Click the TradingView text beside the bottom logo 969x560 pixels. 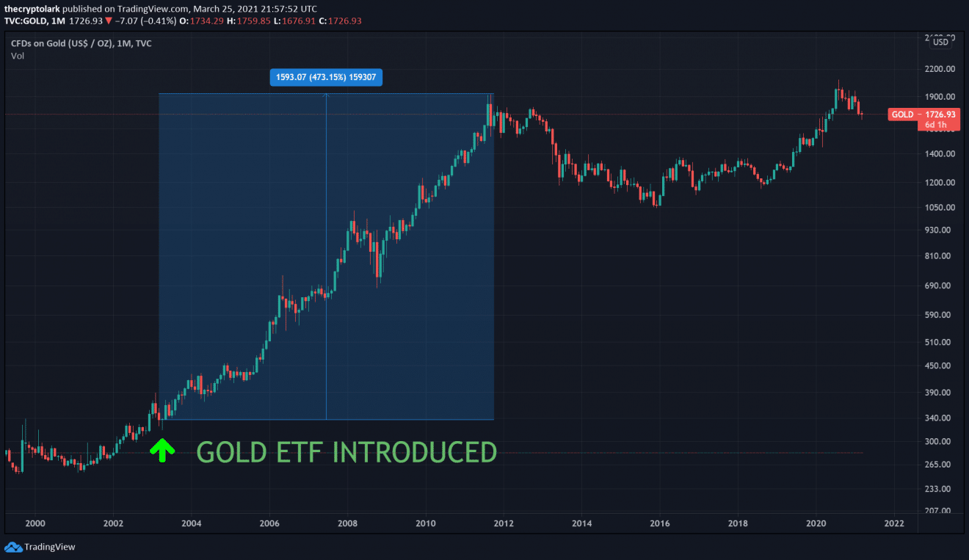pos(50,547)
